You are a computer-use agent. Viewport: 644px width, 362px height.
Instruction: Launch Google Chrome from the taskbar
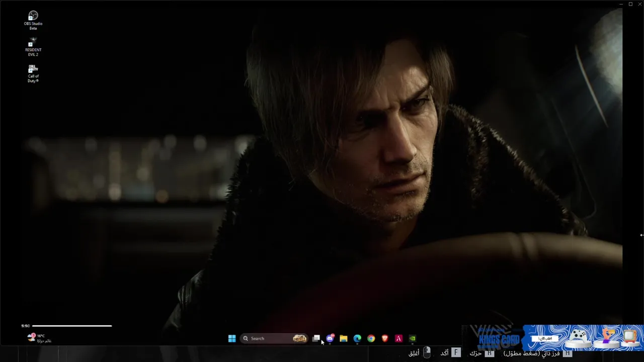pos(371,338)
